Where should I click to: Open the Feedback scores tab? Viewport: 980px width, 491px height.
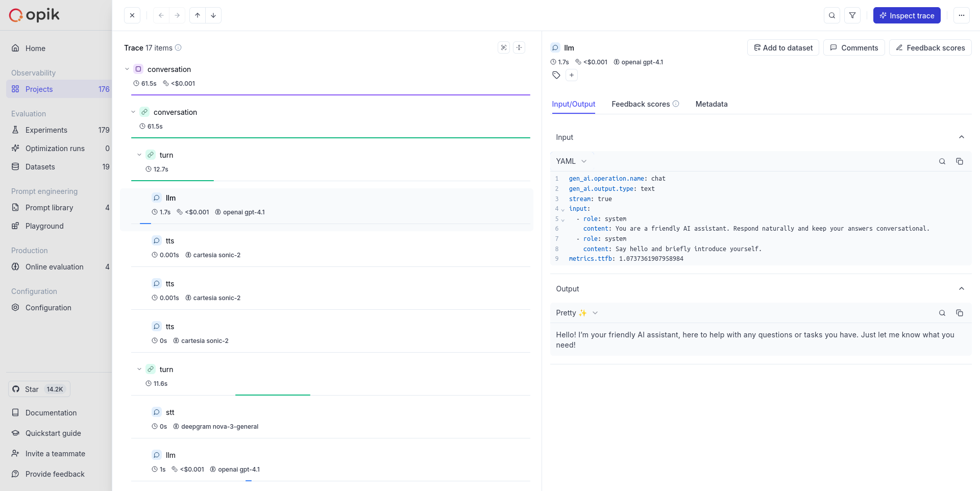pyautogui.click(x=641, y=104)
